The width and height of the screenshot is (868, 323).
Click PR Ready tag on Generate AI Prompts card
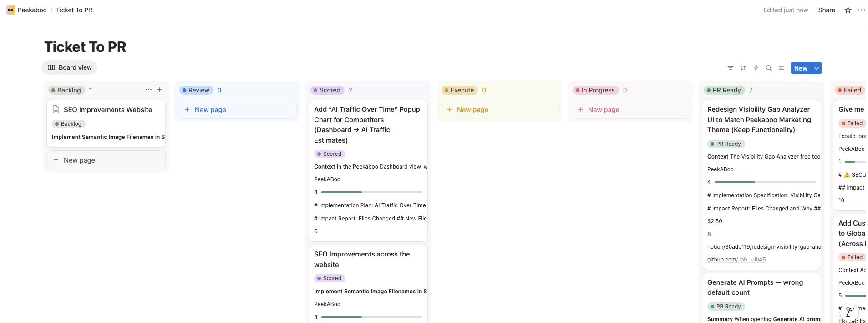click(726, 307)
